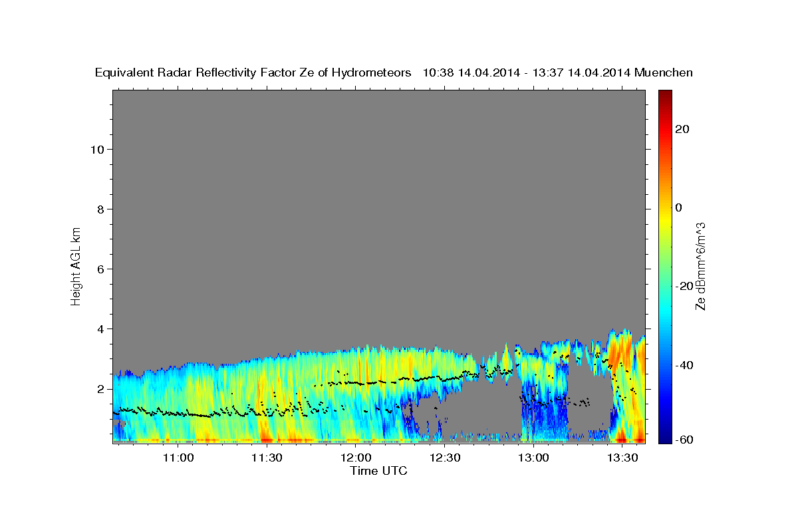Click the 11:00 time tick label
The width and height of the screenshot is (798, 532).
point(178,458)
